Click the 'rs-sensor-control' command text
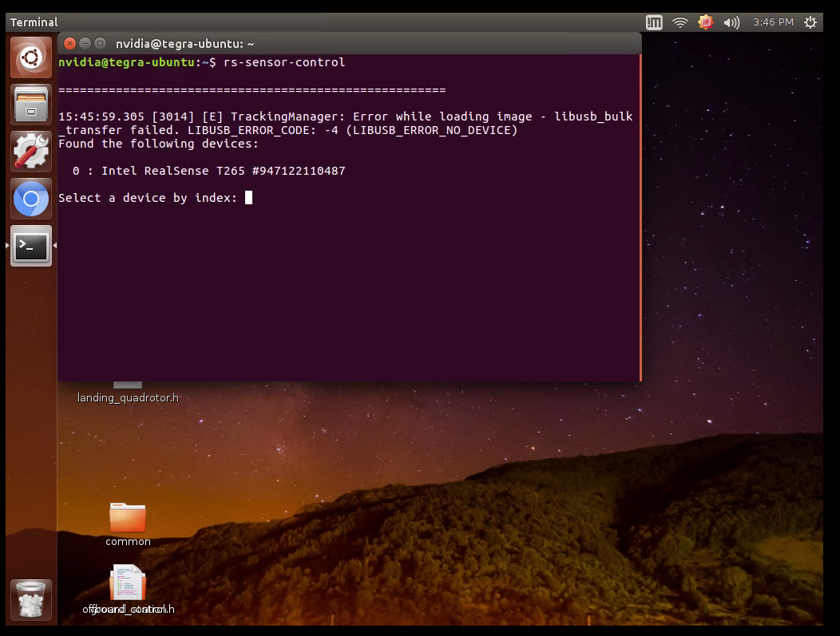This screenshot has width=840, height=636. coord(284,62)
